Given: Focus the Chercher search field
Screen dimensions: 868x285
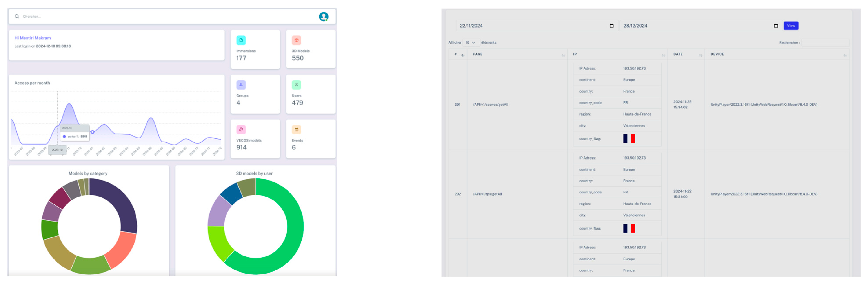Looking at the screenshot, I should [x=168, y=16].
